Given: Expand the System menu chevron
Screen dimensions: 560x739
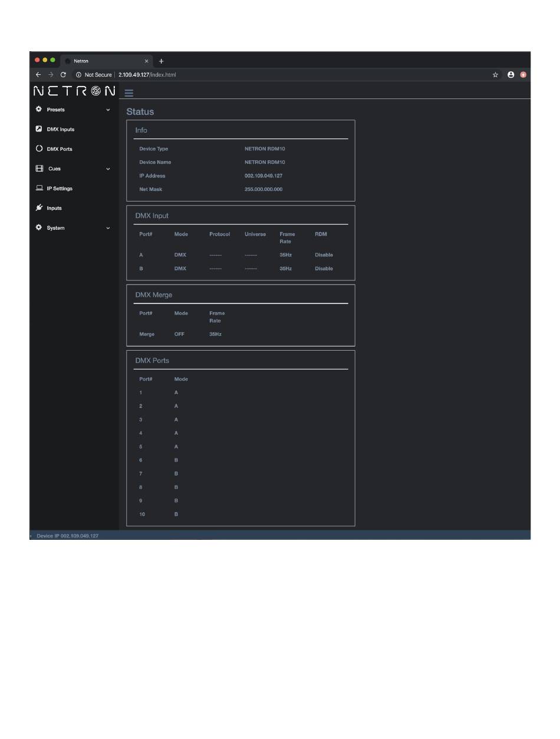Looking at the screenshot, I should [x=108, y=228].
